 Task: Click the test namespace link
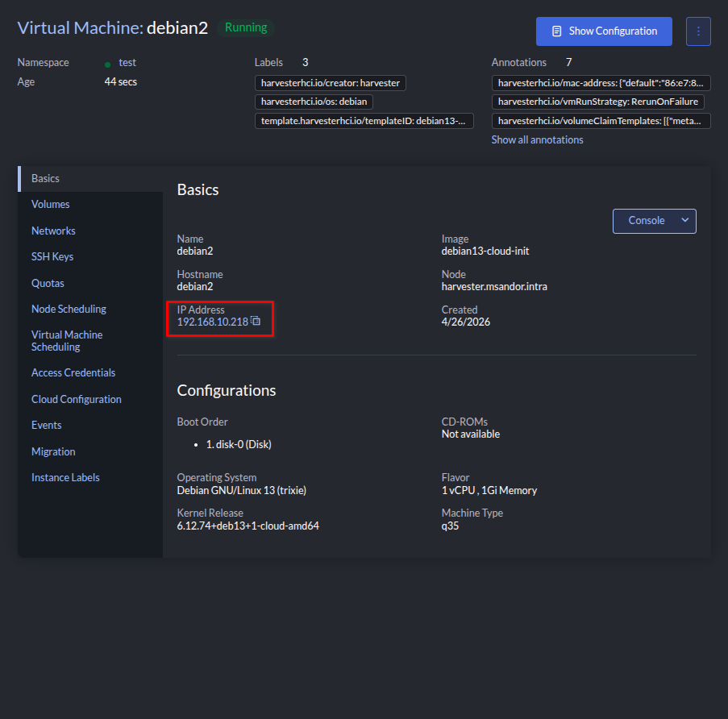(127, 63)
